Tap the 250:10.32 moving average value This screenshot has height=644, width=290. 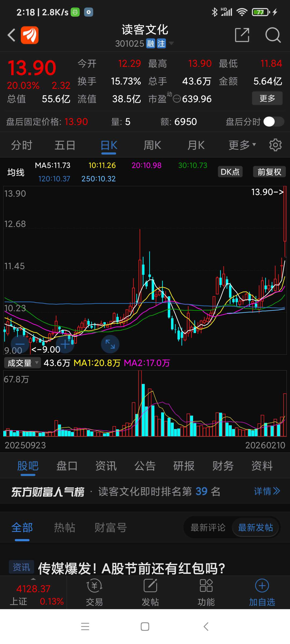point(99,179)
